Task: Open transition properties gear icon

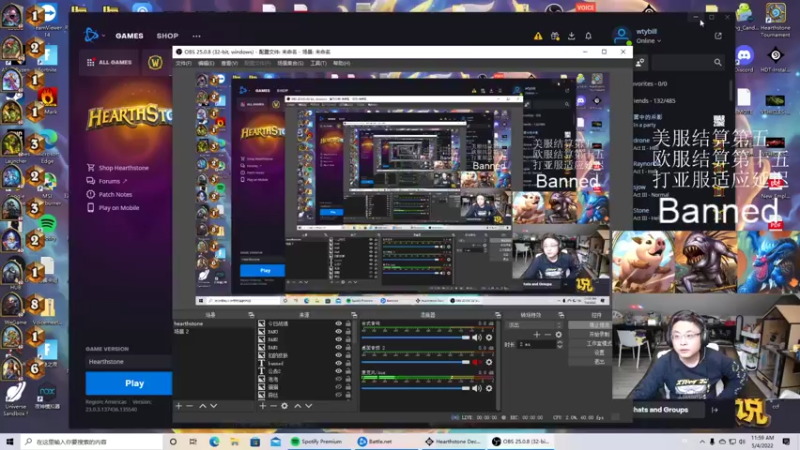Action: point(559,335)
